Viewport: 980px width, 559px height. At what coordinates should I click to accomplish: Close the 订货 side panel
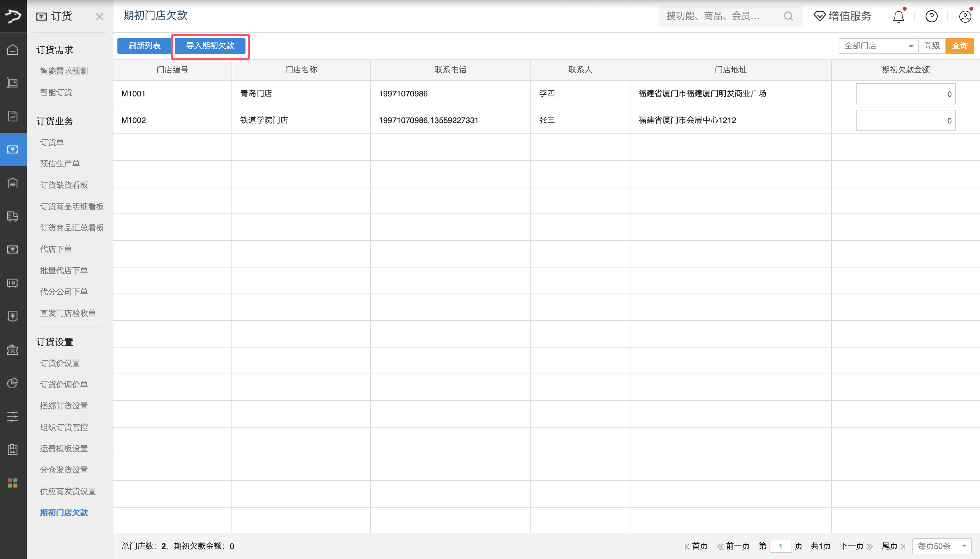point(99,16)
